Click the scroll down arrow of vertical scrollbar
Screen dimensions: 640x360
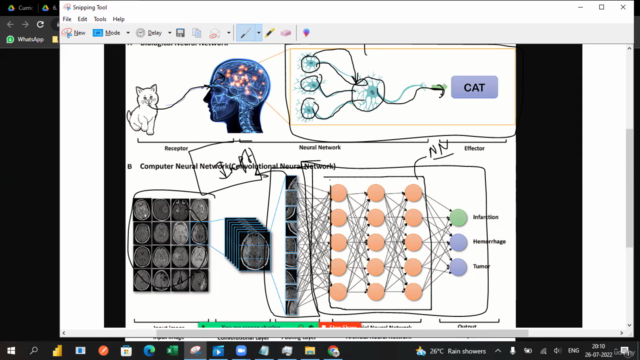tap(629, 325)
